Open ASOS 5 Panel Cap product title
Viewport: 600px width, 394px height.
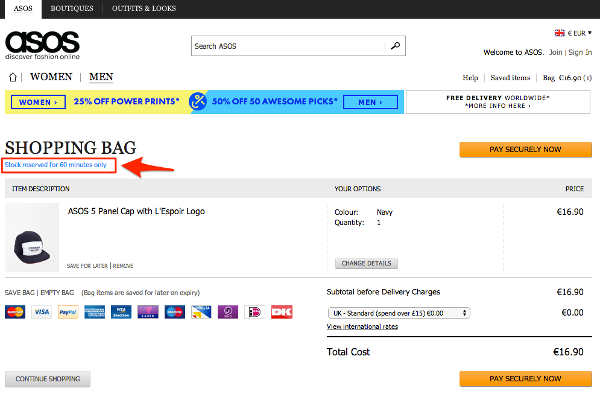[x=136, y=211]
